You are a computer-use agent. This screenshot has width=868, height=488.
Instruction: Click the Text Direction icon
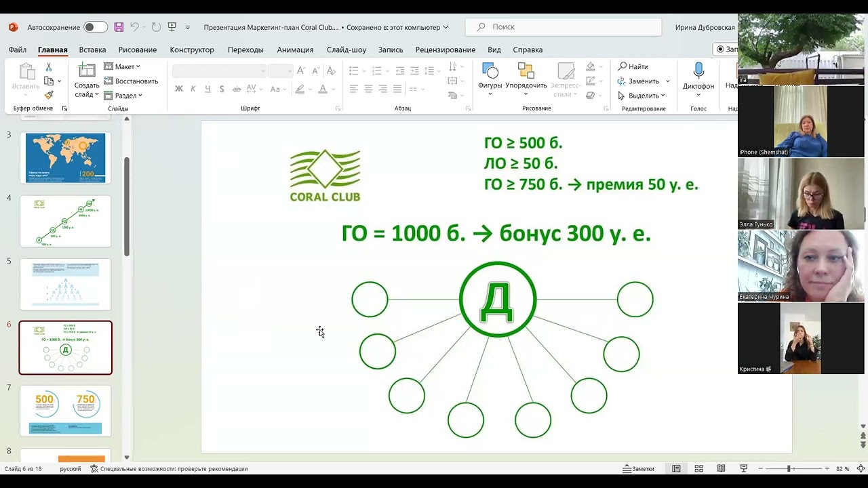452,66
